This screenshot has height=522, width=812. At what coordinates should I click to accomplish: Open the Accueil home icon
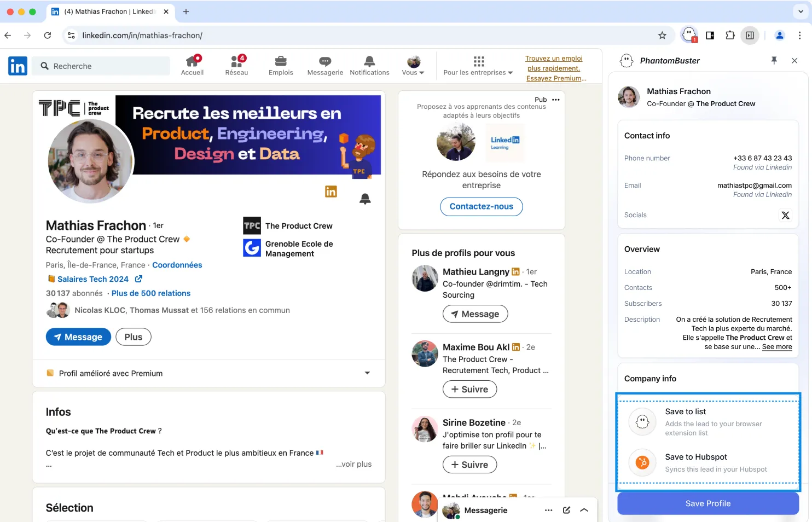coord(192,61)
